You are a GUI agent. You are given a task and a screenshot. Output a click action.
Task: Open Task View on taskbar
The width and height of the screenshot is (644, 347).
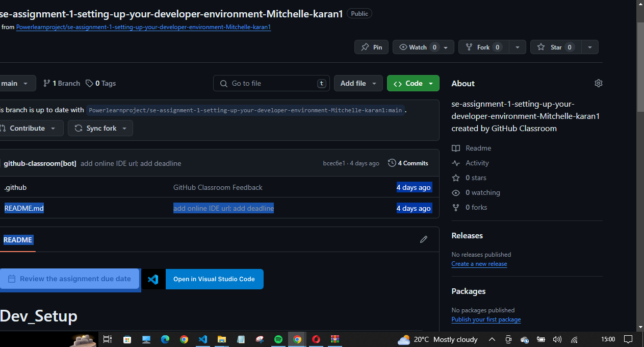click(x=108, y=339)
